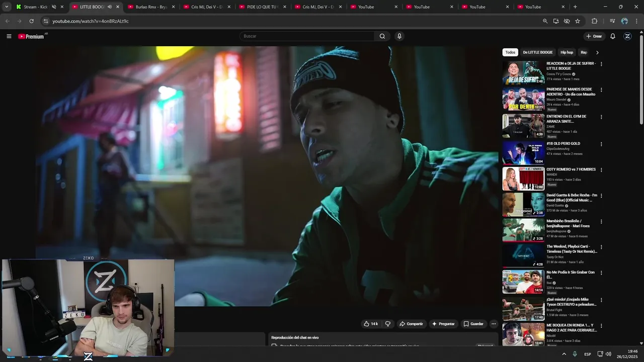The height and width of the screenshot is (362, 644).
Task: Open options for Mambinho Brasileño video
Action: click(x=601, y=222)
